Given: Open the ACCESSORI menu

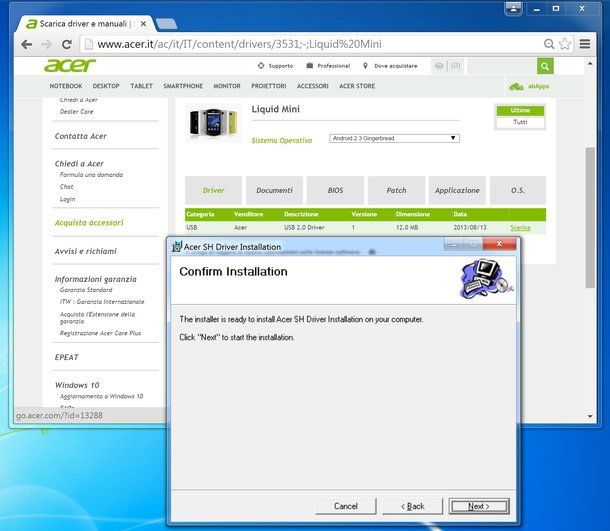Looking at the screenshot, I should (312, 86).
